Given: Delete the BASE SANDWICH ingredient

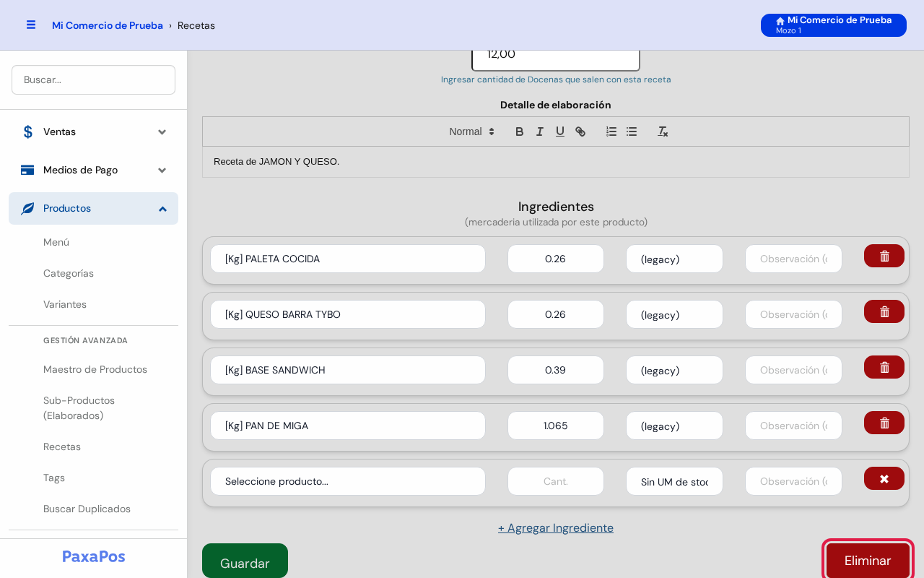Looking at the screenshot, I should pos(884,367).
